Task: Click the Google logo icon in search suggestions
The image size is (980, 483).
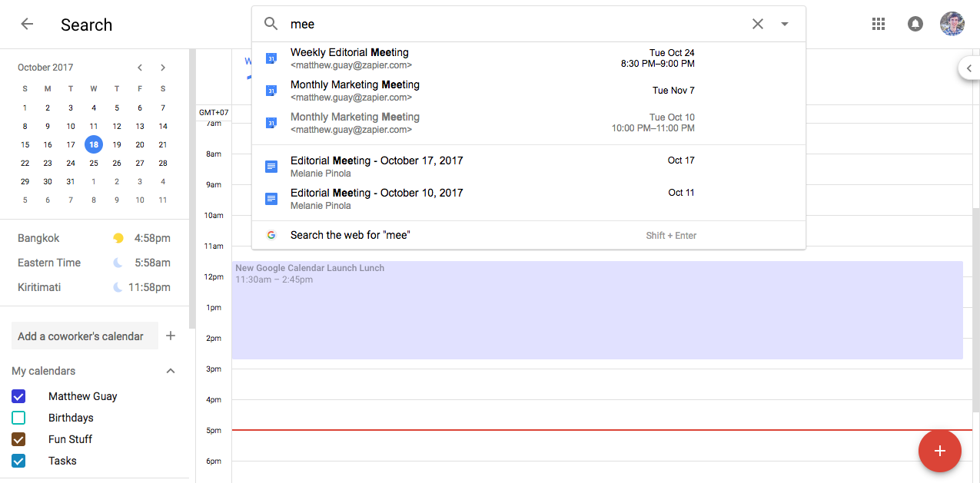Action: [x=271, y=235]
